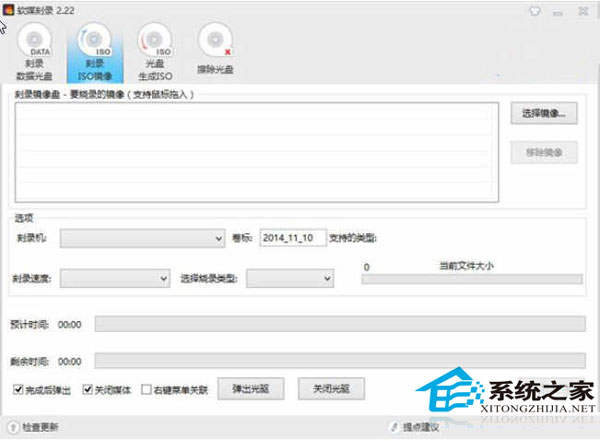Switch to the 刻录ISO镜像 tab
Viewport: 600px width, 441px height.
coord(95,52)
